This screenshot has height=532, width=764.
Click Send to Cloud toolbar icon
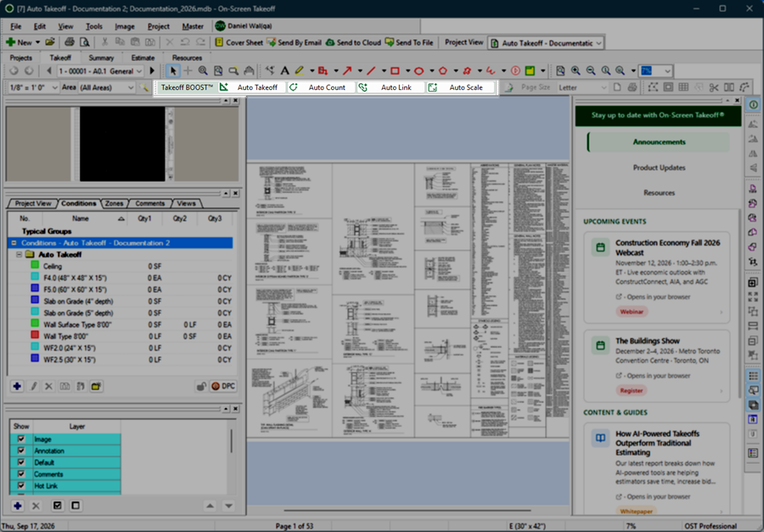330,42
